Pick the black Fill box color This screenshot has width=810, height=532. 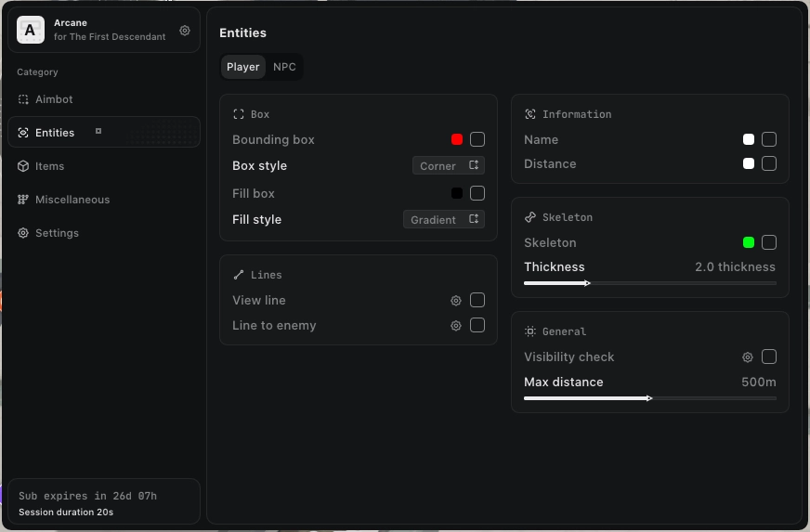457,193
